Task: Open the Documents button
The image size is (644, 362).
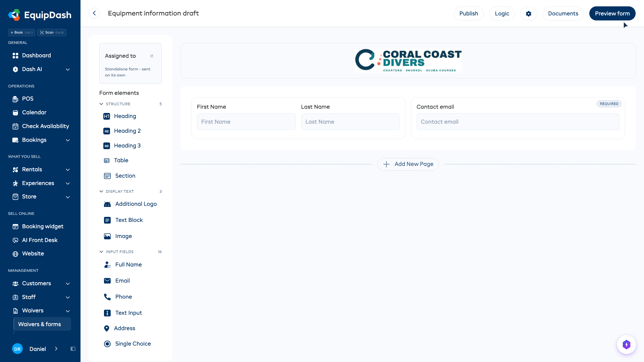Action: 563,13
